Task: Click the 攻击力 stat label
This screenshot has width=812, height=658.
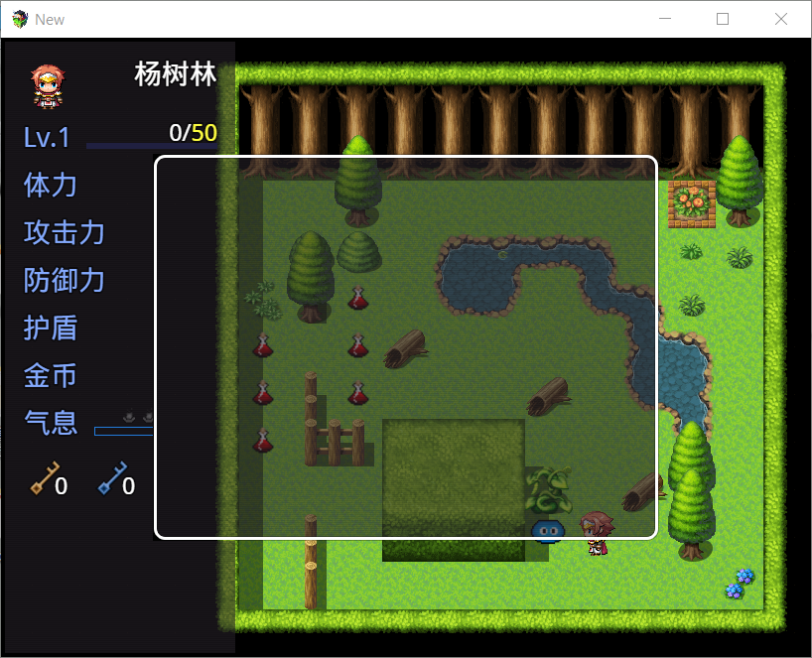Action: click(65, 232)
